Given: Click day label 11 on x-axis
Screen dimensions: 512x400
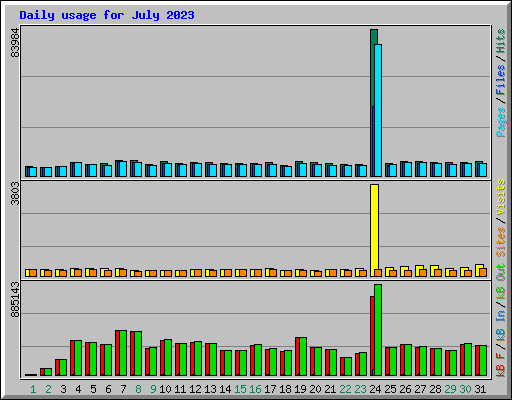Looking at the screenshot, I should coord(180,389).
